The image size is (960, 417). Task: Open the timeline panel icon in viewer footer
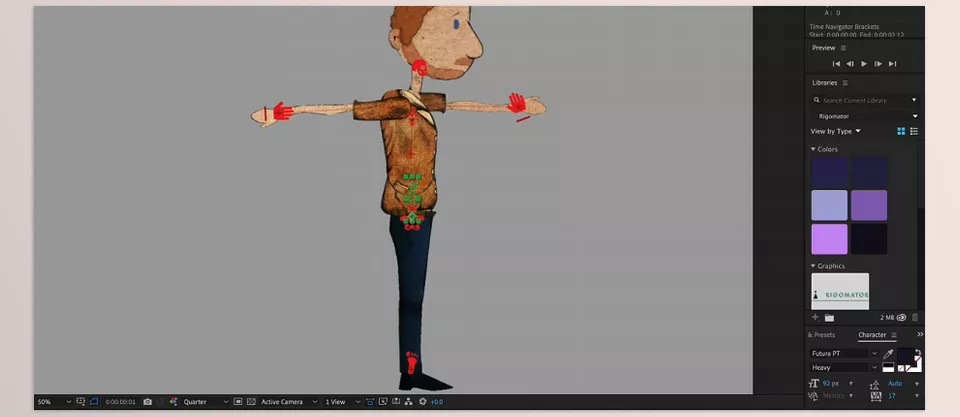[396, 402]
